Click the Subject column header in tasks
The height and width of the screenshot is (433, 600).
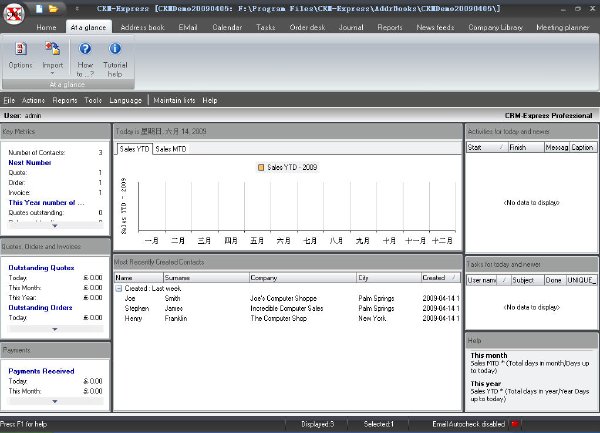(528, 280)
